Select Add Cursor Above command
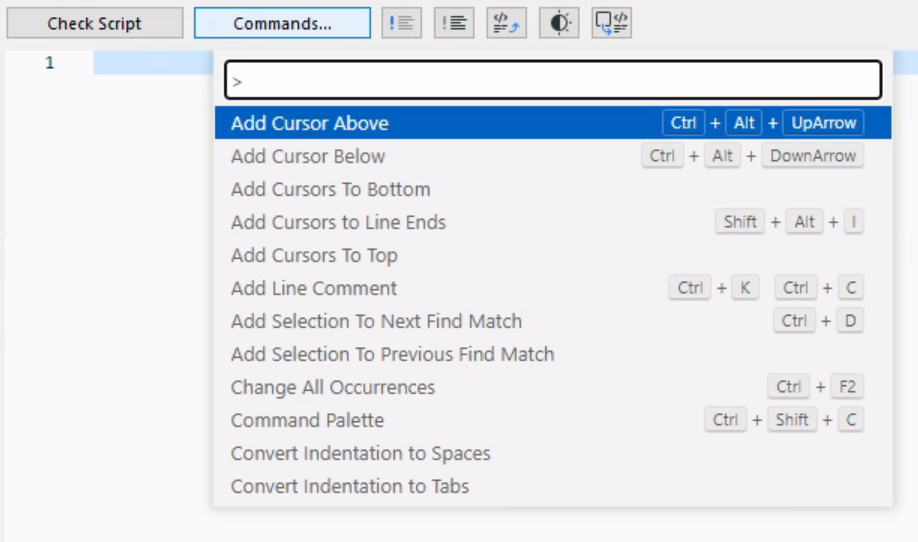This screenshot has width=918, height=542. (310, 123)
